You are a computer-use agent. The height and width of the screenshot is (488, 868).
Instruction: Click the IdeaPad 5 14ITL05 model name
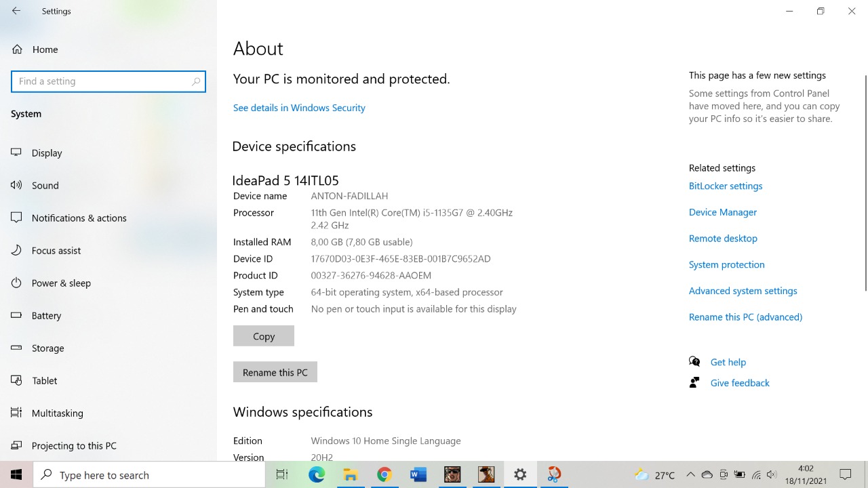(x=285, y=180)
